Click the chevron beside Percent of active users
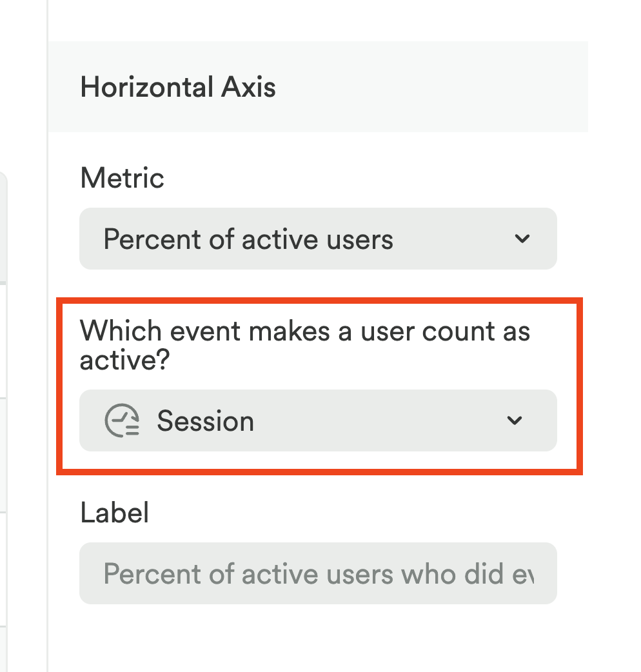 pyautogui.click(x=522, y=239)
